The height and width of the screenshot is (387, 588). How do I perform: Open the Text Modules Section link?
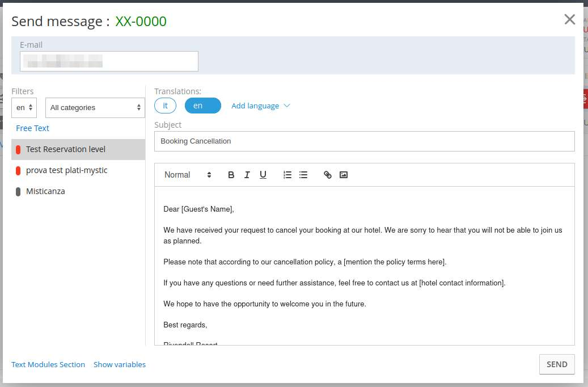pyautogui.click(x=48, y=364)
